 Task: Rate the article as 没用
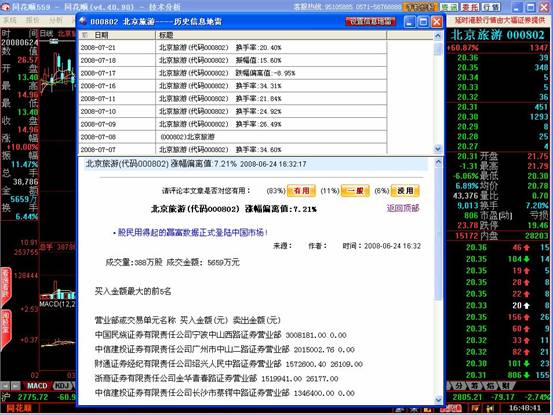pyautogui.click(x=405, y=191)
